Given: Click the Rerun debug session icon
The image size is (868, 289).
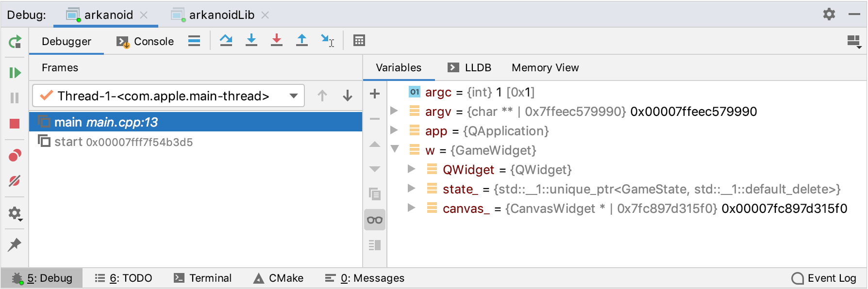Looking at the screenshot, I should pos(15,42).
